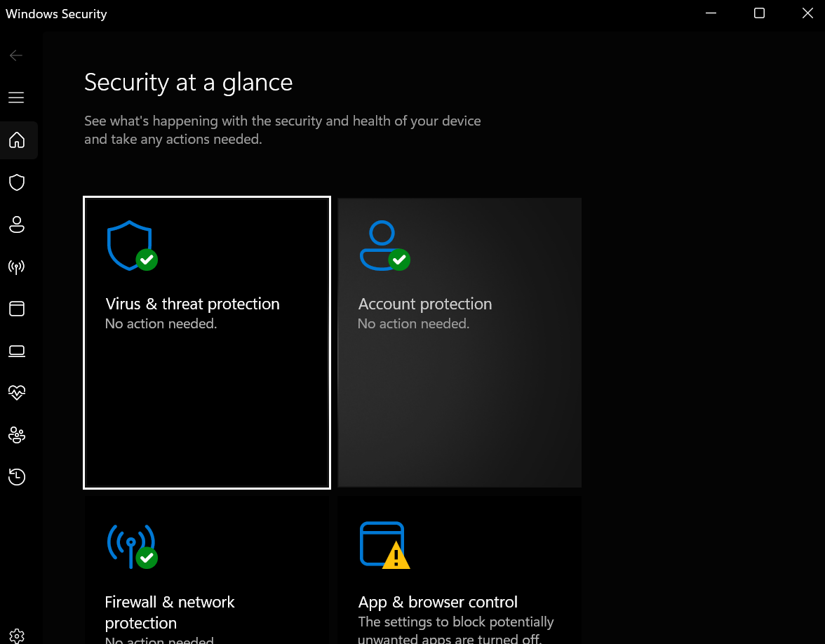The width and height of the screenshot is (825, 644).
Task: Open Family options sidebar icon
Action: pyautogui.click(x=17, y=435)
